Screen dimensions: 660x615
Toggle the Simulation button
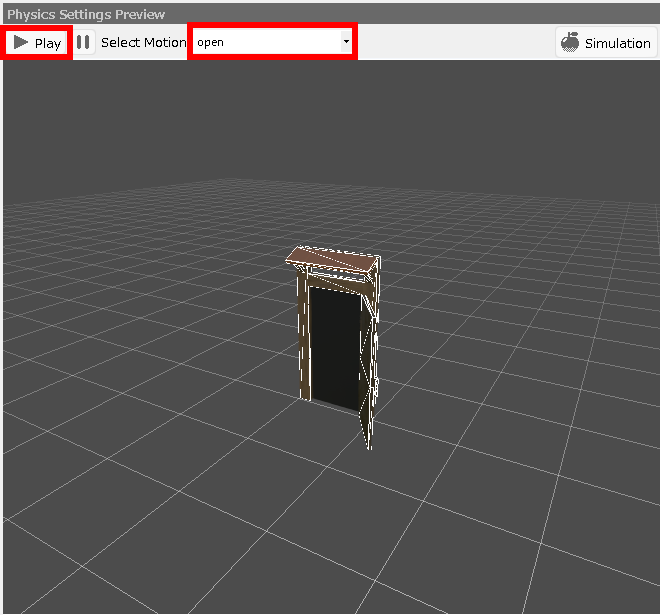coord(606,43)
